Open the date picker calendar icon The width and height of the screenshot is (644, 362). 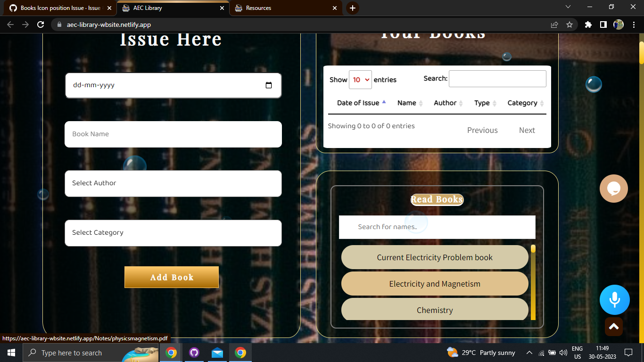pyautogui.click(x=269, y=85)
